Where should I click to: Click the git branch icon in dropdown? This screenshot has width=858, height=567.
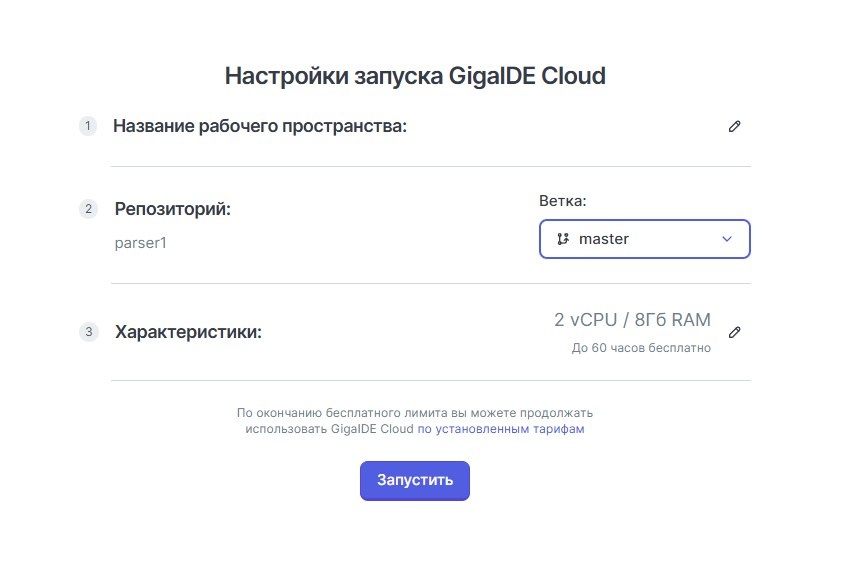(563, 239)
